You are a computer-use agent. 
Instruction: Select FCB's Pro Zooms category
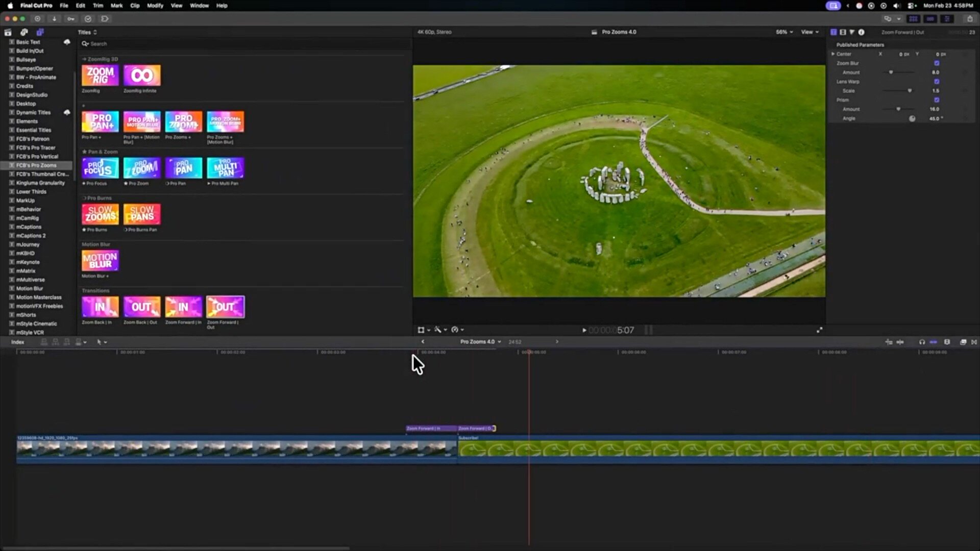tap(36, 165)
